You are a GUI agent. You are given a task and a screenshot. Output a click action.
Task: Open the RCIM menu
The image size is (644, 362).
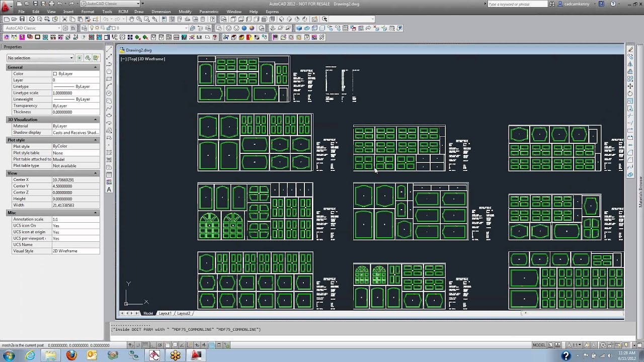tap(123, 12)
